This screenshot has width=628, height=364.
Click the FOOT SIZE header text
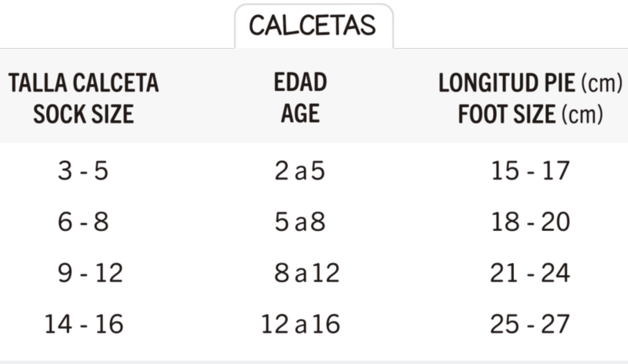pyautogui.click(x=506, y=114)
